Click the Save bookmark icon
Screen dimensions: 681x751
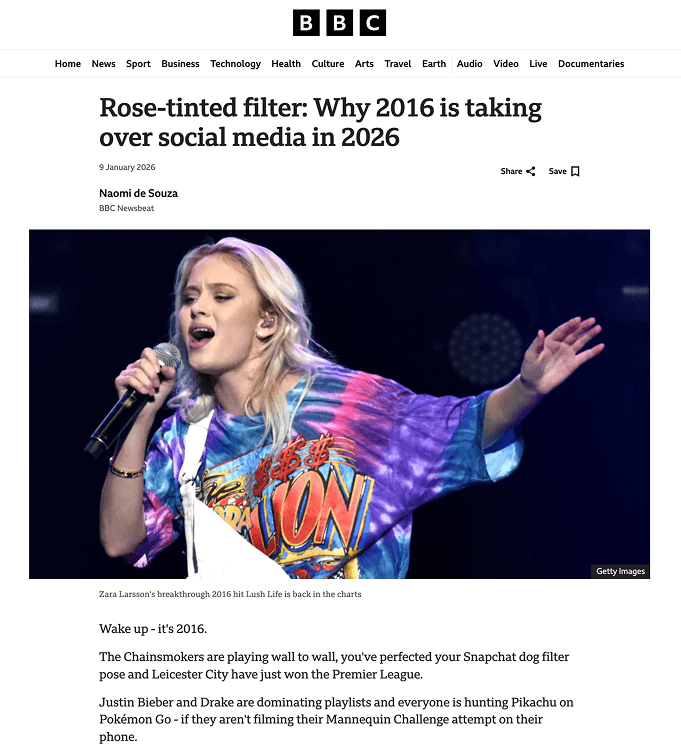[x=575, y=171]
